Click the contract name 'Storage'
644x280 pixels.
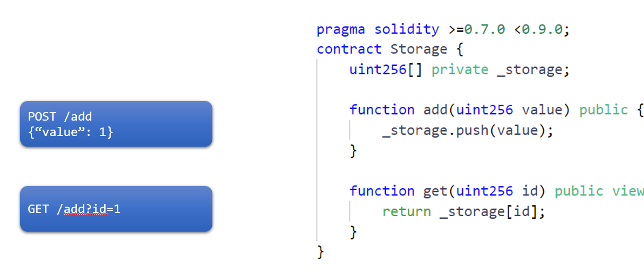tap(419, 49)
